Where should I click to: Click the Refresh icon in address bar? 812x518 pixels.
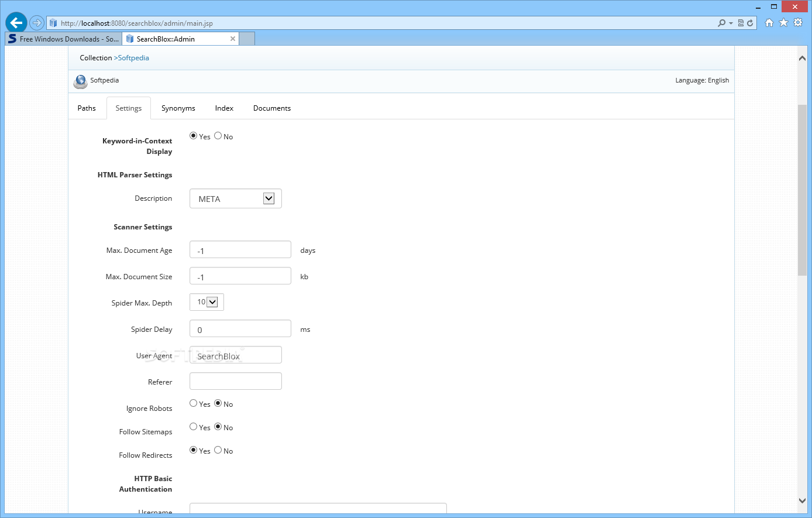point(750,23)
